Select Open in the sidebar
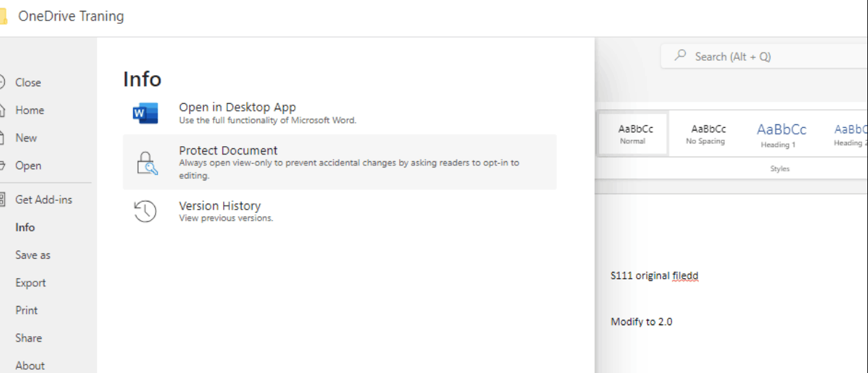 pos(28,165)
